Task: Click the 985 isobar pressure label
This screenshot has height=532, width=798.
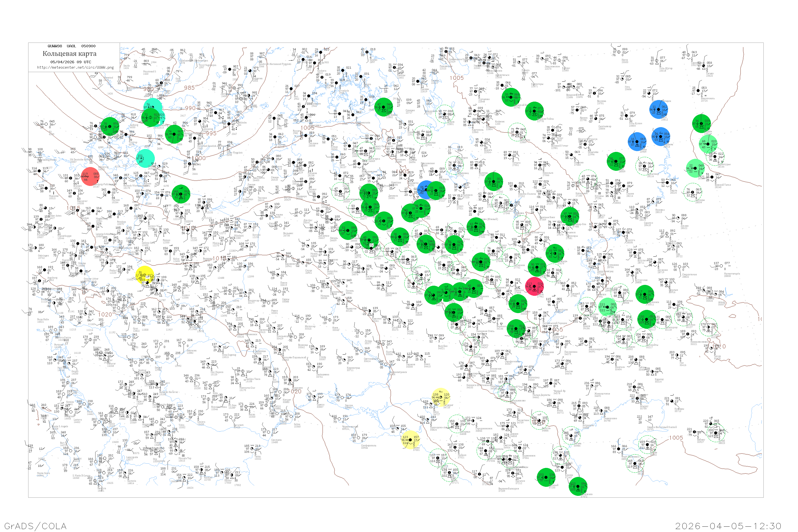Action: tap(189, 88)
